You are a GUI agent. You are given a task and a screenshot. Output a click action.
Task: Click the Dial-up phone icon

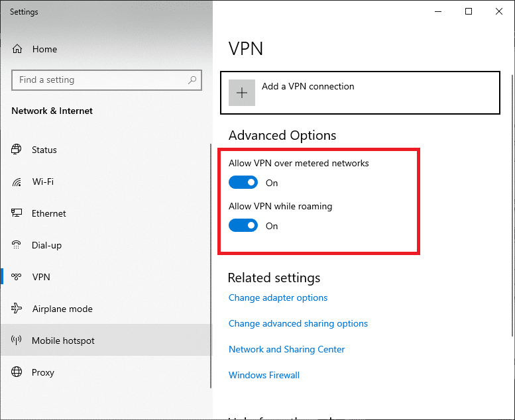[x=17, y=245]
